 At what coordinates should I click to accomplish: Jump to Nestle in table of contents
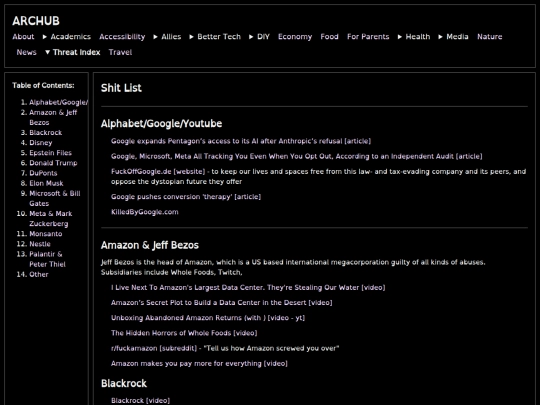coord(40,244)
